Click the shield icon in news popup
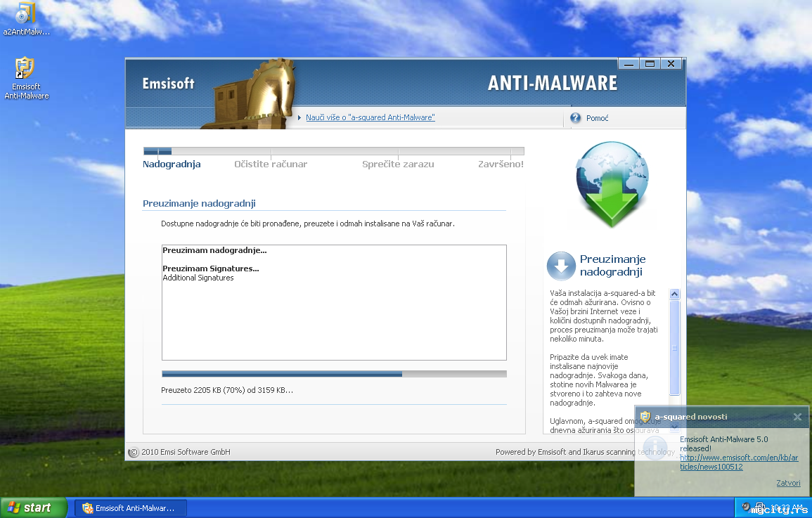 [x=645, y=417]
